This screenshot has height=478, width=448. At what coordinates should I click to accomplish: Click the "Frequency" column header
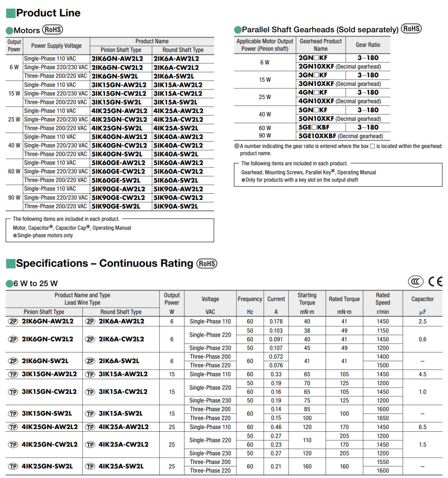click(x=250, y=299)
